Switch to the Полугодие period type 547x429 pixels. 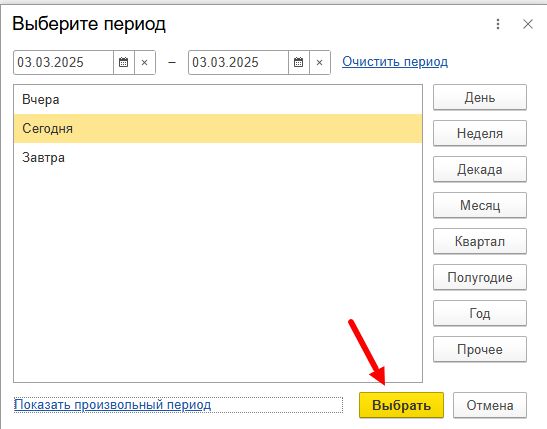click(480, 277)
